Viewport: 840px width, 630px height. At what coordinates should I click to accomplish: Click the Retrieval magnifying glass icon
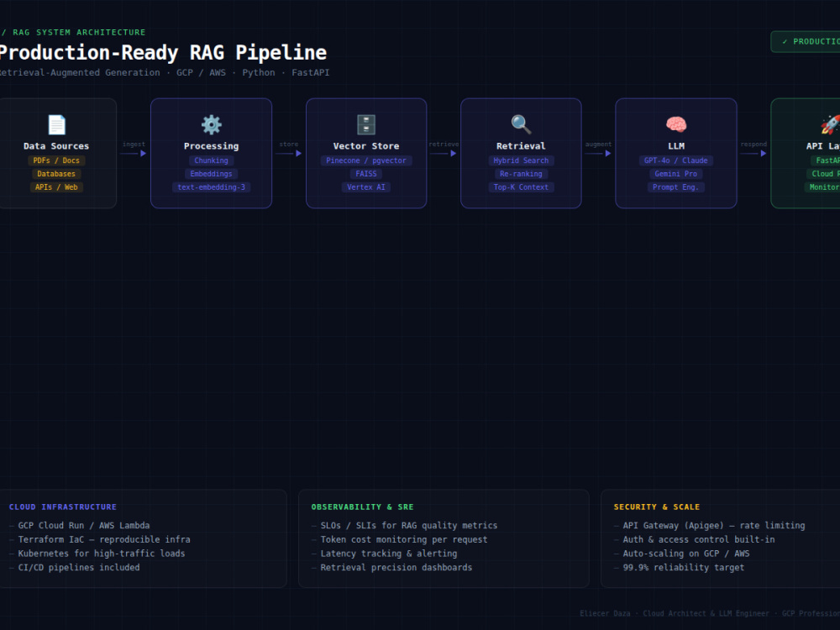click(x=521, y=125)
